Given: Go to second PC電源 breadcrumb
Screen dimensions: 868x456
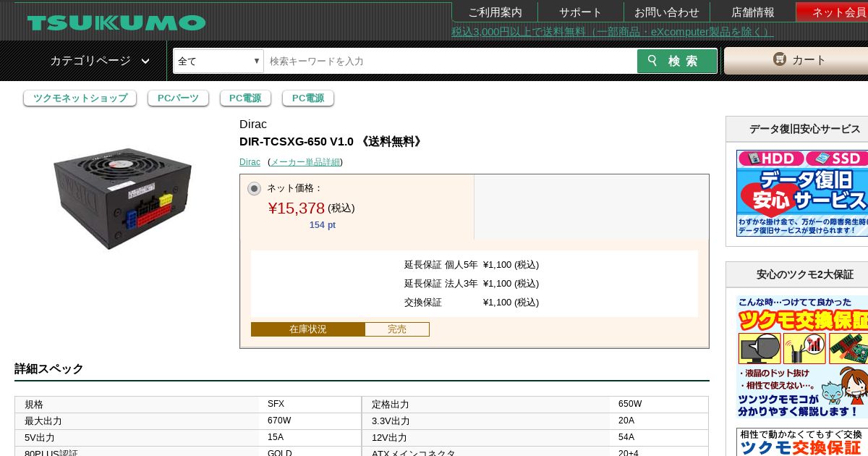Looking at the screenshot, I should pyautogui.click(x=307, y=98).
